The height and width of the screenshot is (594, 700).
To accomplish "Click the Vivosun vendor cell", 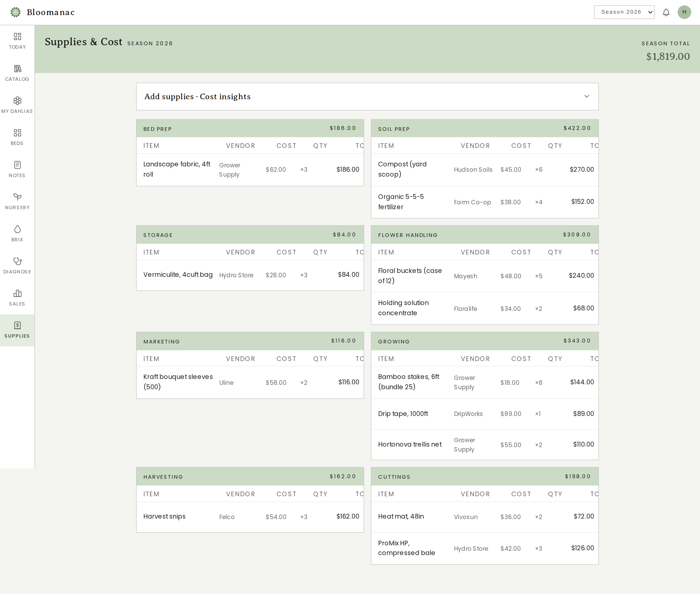I will click(x=466, y=517).
